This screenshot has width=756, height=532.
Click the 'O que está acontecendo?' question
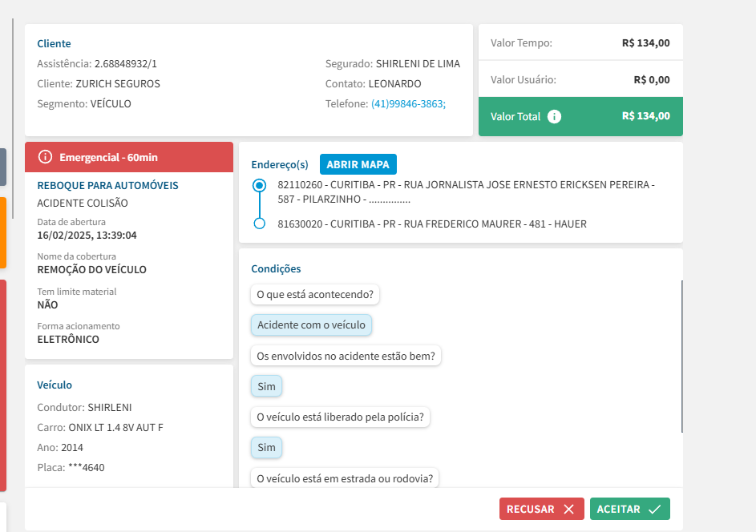coord(315,294)
